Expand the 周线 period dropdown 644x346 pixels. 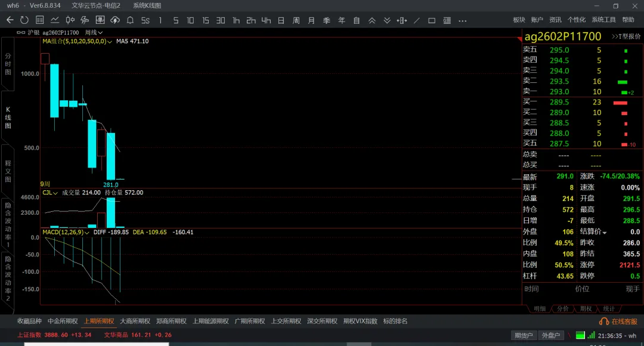[94, 32]
